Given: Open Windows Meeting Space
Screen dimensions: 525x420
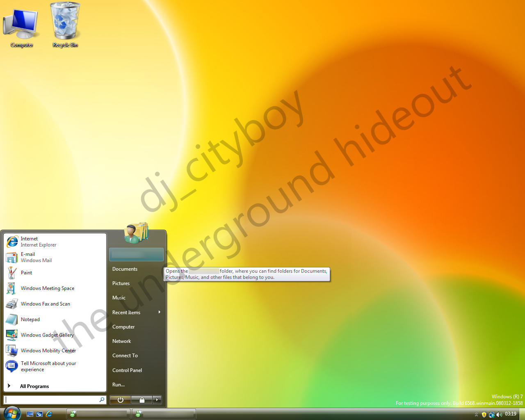Looking at the screenshot, I should click(x=55, y=288).
